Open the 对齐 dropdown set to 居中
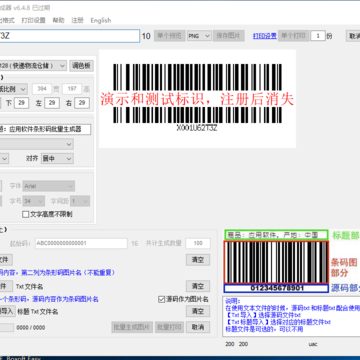This screenshot has height=360, width=360. click(57, 159)
